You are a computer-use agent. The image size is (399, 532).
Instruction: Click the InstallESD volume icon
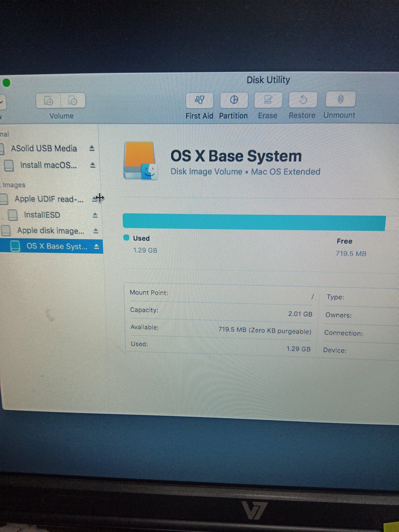coord(13,215)
